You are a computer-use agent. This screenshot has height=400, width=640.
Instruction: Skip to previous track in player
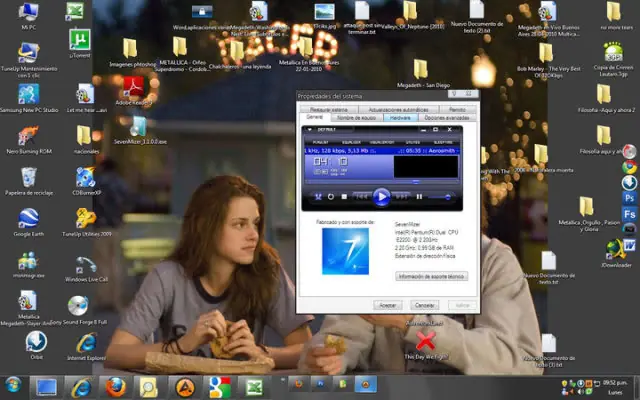(362, 197)
